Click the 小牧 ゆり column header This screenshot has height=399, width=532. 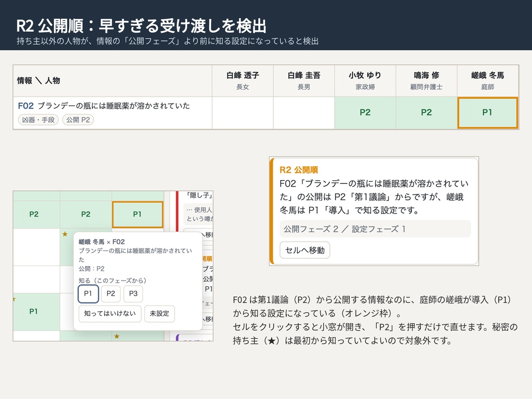click(365, 81)
